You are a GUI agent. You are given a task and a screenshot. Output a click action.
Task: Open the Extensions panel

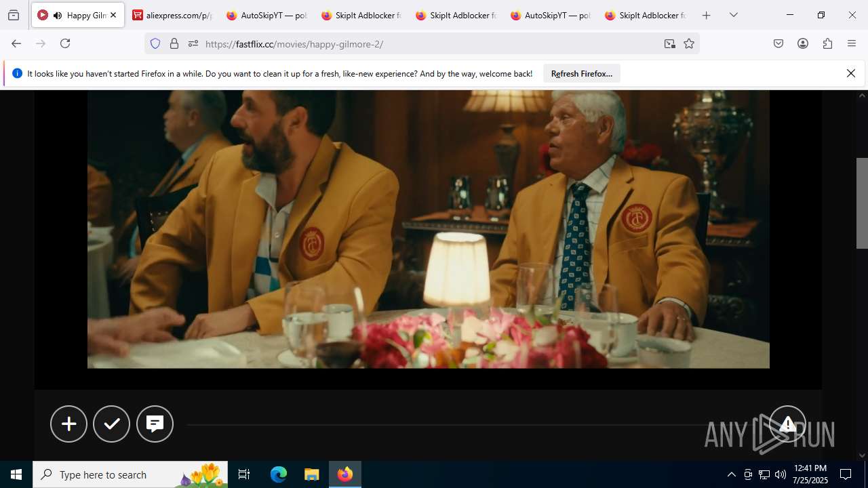[827, 43]
